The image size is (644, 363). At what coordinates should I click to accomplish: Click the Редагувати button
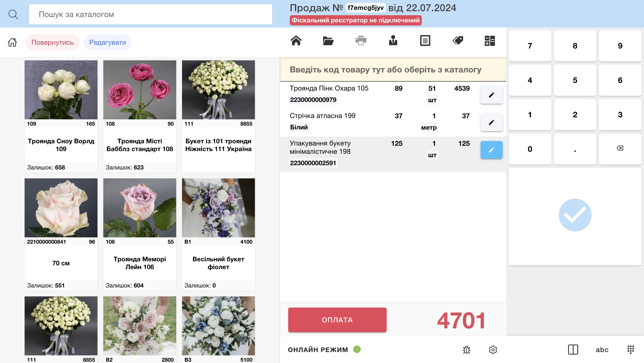tap(108, 42)
